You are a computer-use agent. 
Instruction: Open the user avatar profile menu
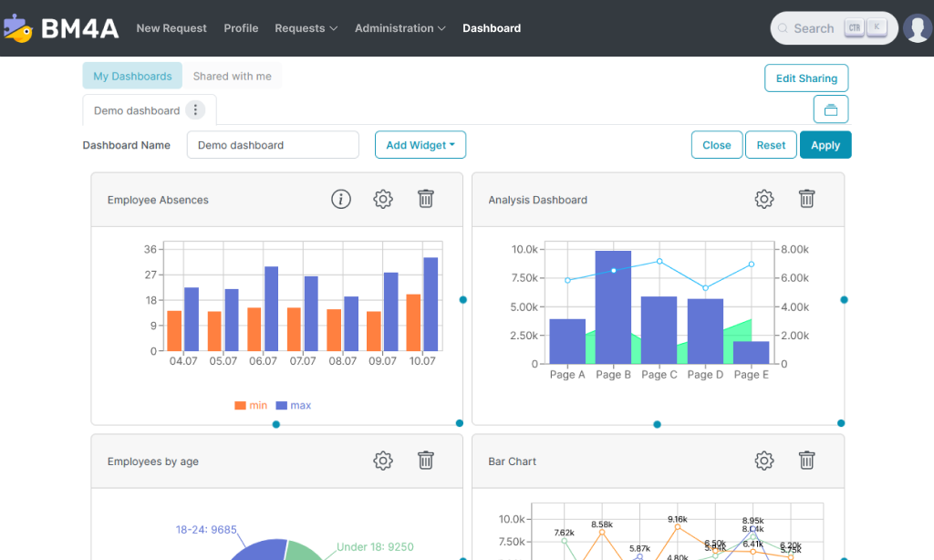918,28
